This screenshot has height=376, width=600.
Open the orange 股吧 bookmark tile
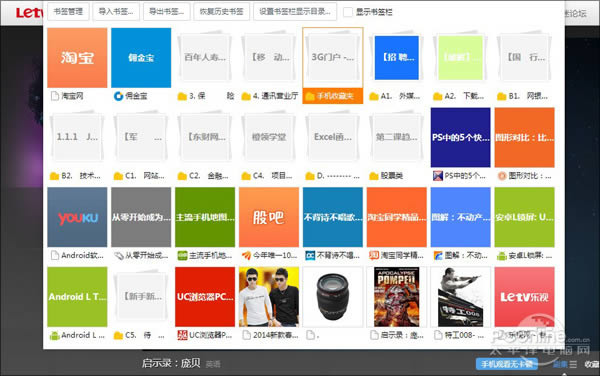[269, 217]
